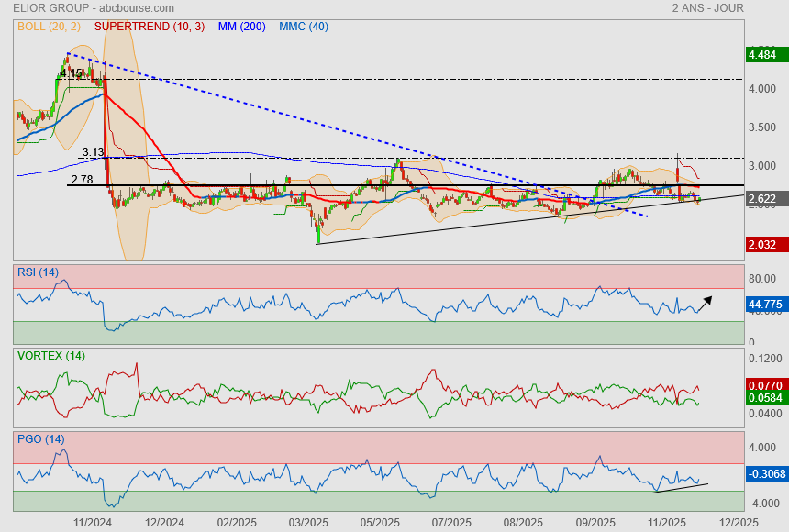Click the black arrow in the RSI panel

click(706, 300)
